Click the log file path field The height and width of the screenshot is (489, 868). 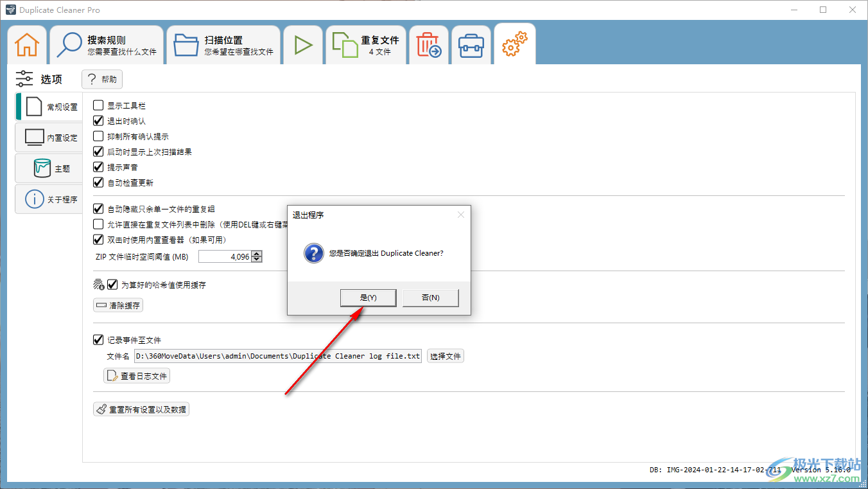pyautogui.click(x=277, y=356)
